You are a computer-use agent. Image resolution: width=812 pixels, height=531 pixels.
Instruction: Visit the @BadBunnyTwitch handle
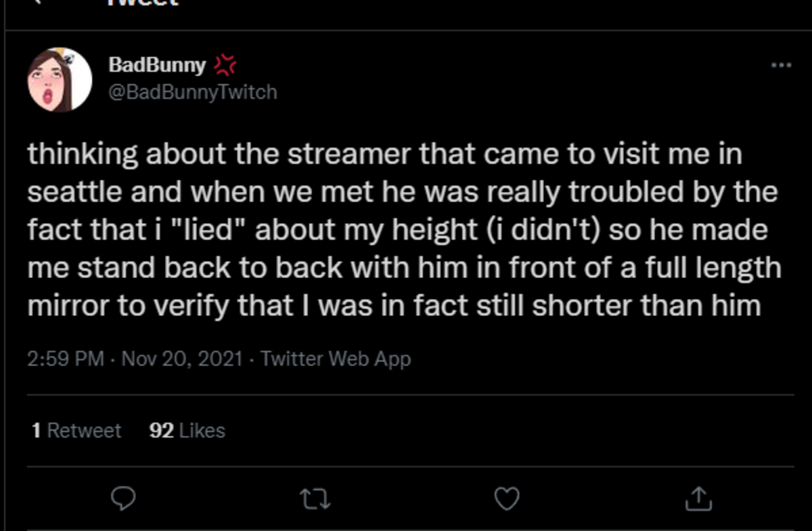click(193, 92)
